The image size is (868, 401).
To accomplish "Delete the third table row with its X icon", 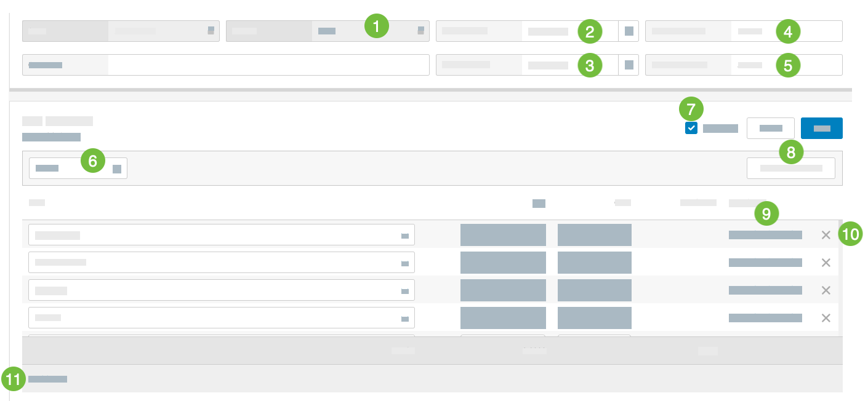I will 826,290.
